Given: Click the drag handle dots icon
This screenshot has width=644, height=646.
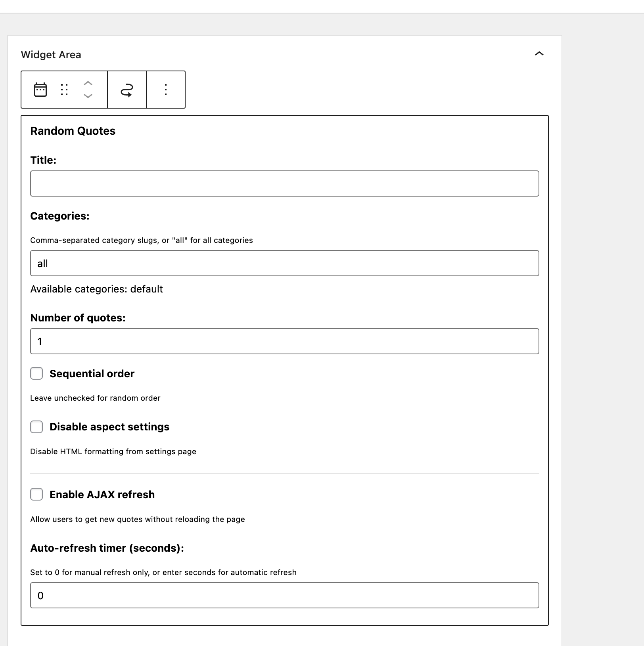Looking at the screenshot, I should click(x=64, y=90).
